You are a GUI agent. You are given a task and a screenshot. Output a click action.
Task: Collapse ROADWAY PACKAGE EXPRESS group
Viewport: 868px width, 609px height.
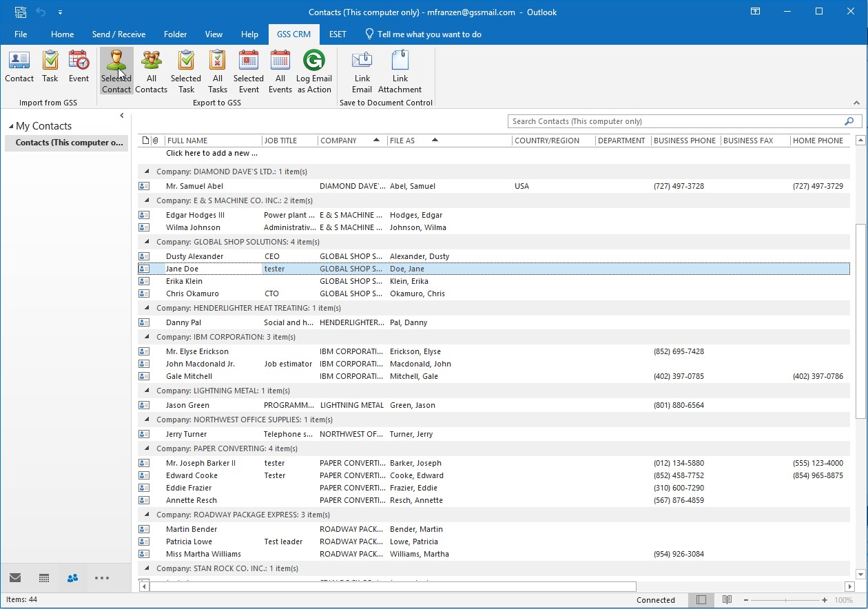[146, 515]
